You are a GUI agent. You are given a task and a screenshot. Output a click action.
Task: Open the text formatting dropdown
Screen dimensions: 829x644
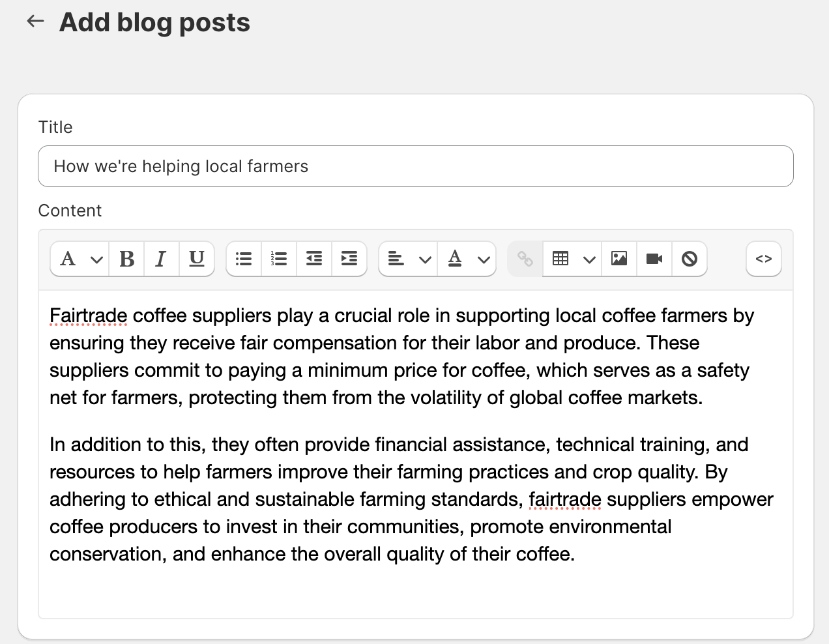(x=80, y=259)
